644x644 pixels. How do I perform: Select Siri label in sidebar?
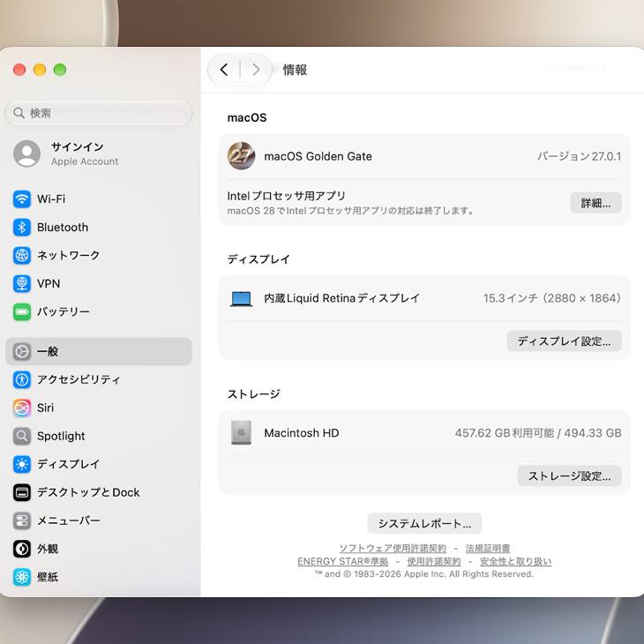[x=45, y=408]
